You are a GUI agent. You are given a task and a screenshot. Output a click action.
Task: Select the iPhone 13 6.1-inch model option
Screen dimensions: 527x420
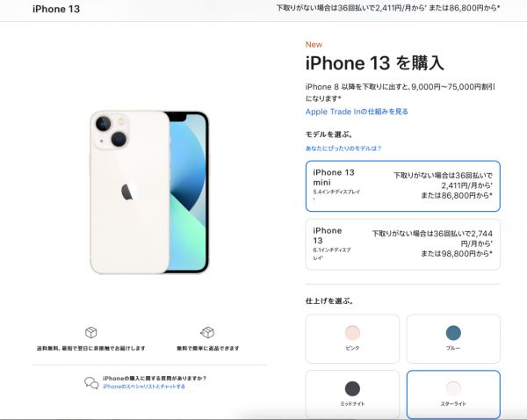tap(403, 244)
